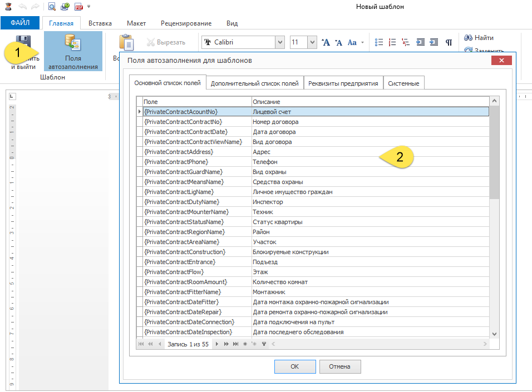The image size is (532, 392).
Task: Open the Реквизиты предприятия tab
Action: (x=343, y=83)
